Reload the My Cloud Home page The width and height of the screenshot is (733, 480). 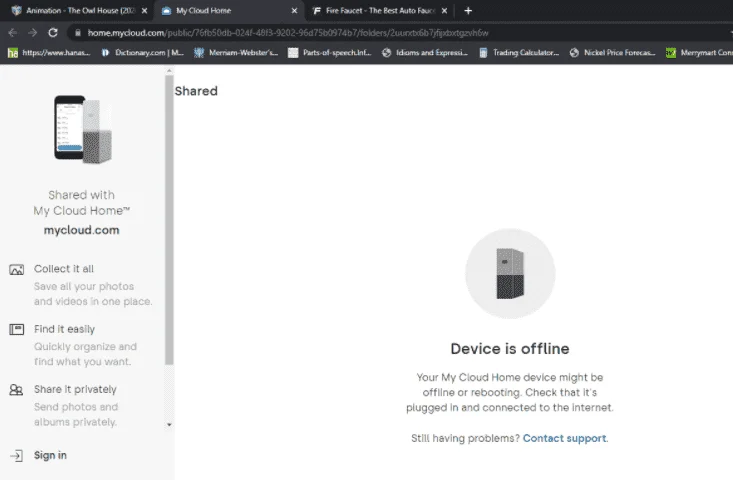(53, 33)
